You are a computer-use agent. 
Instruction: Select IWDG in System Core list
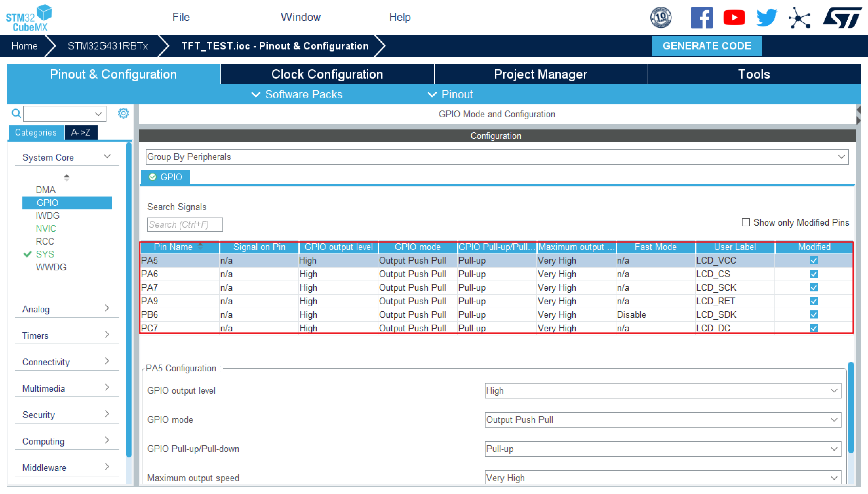[47, 215]
